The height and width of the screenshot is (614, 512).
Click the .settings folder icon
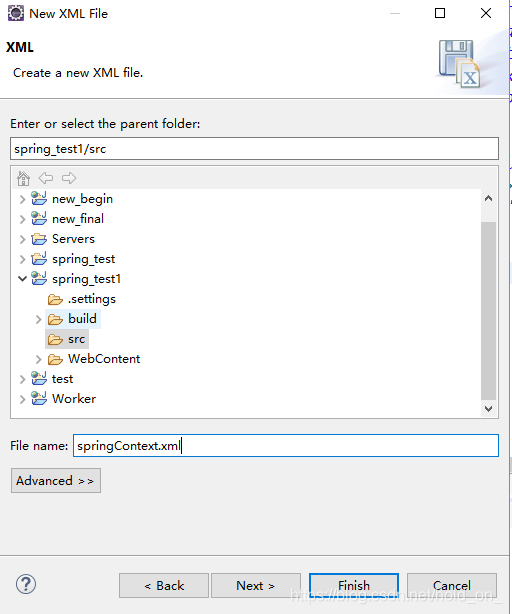pos(55,300)
